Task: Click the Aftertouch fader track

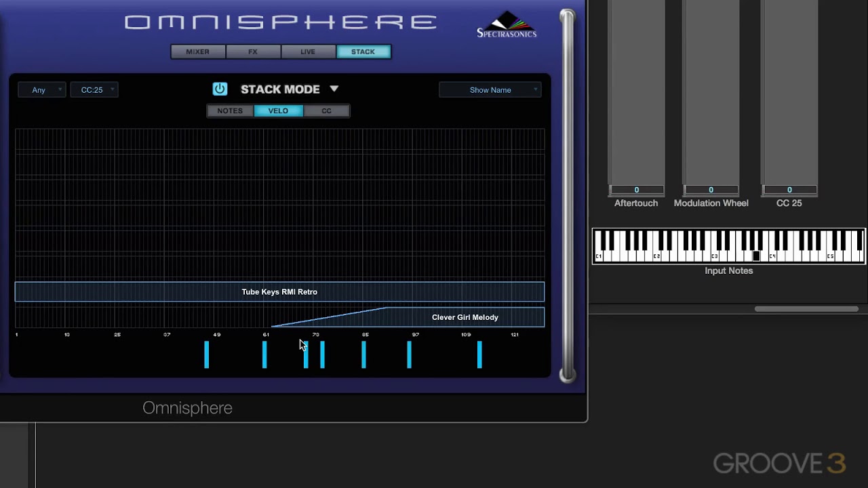Action: (636, 91)
